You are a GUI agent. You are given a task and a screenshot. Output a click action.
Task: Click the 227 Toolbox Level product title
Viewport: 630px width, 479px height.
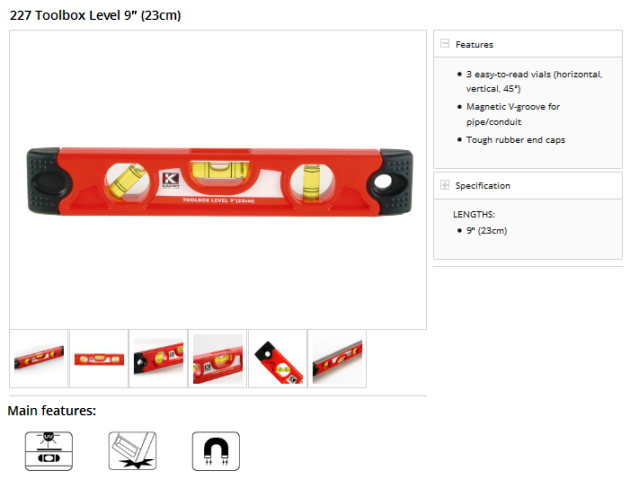(x=95, y=15)
